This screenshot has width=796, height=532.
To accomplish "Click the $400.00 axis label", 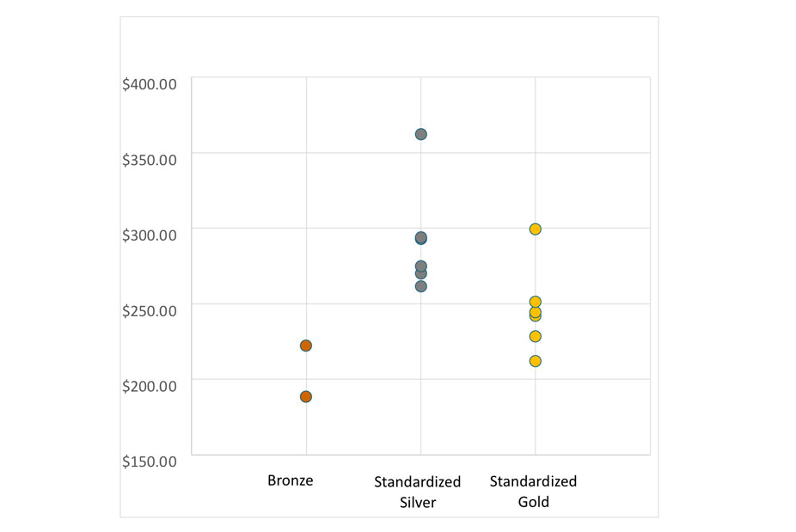I will (150, 83).
